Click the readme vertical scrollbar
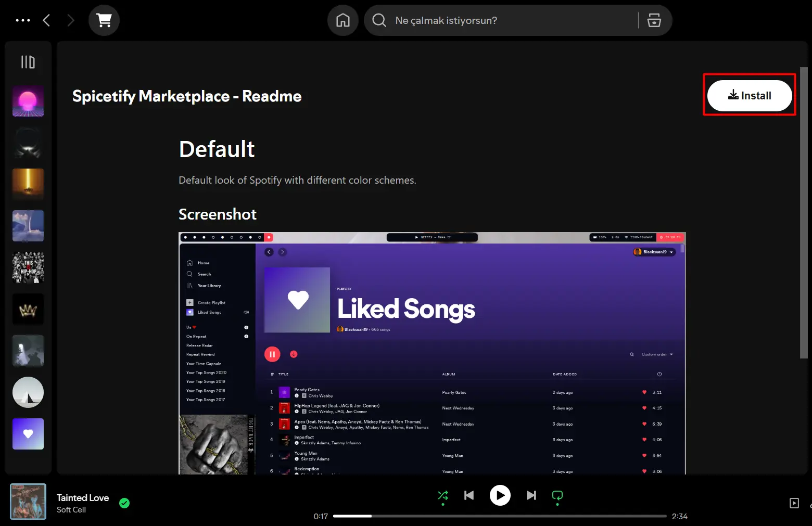Screen dimensions: 812x526 point(804,213)
